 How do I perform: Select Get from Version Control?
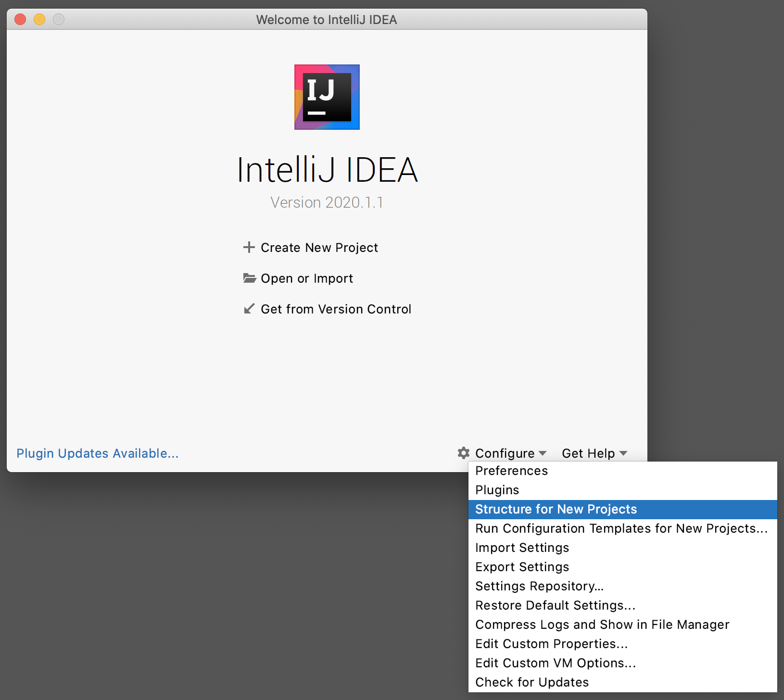[336, 309]
